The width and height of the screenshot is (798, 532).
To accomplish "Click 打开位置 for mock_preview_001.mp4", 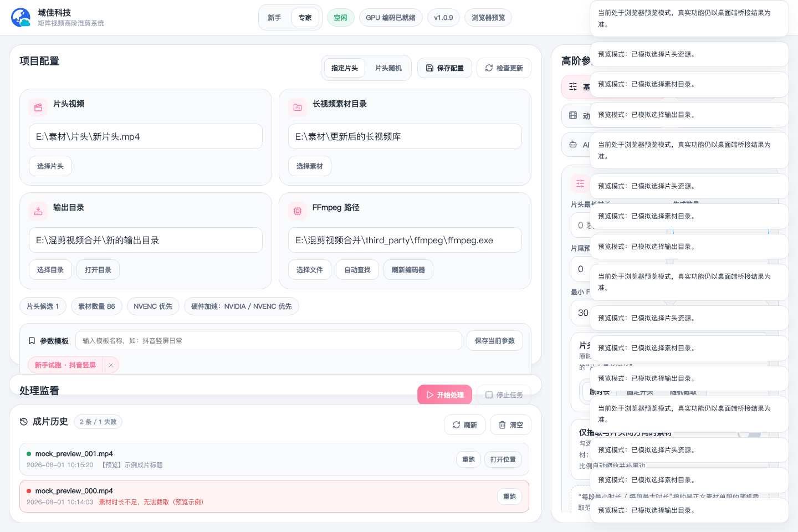I will (503, 459).
